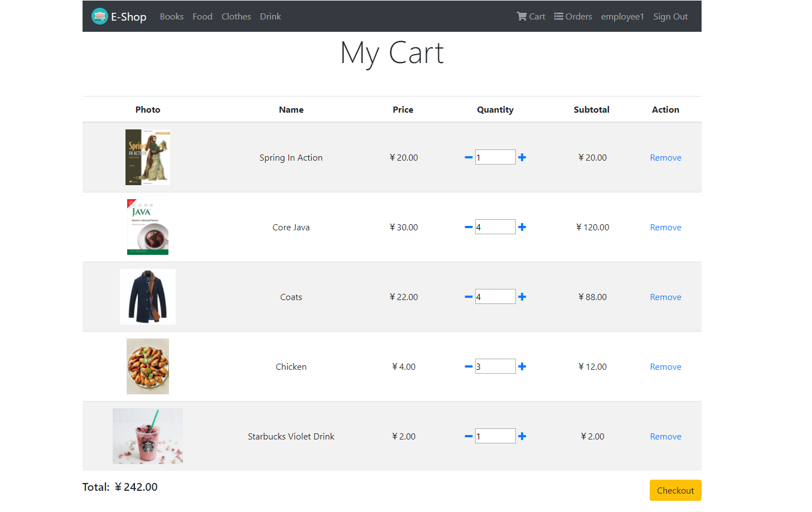Click the Coats product photo
This screenshot has width=812, height=512.
pos(148,297)
